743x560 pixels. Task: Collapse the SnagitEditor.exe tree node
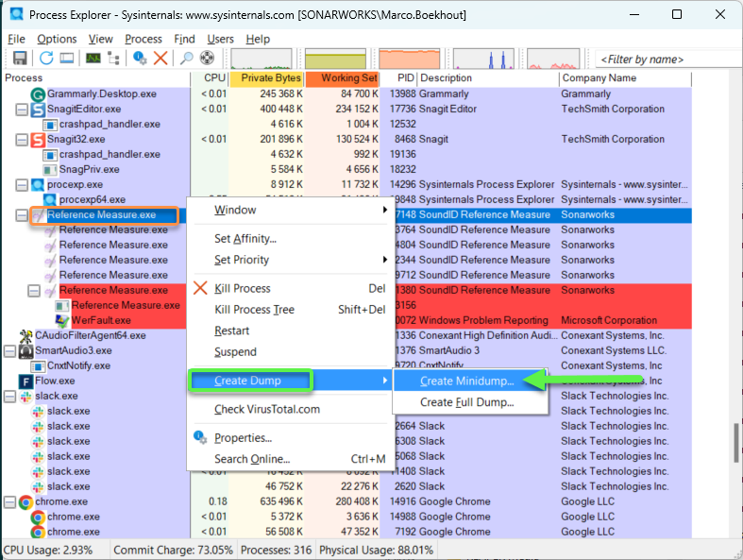point(22,110)
